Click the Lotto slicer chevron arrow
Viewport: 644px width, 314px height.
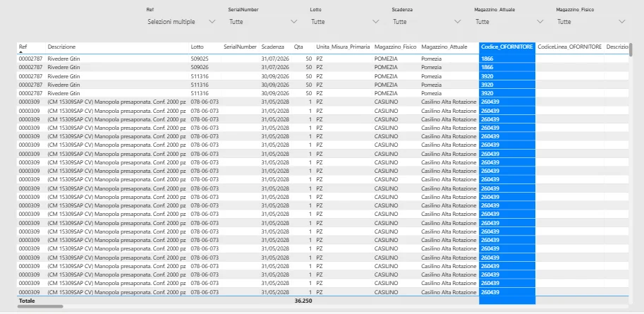pos(376,22)
